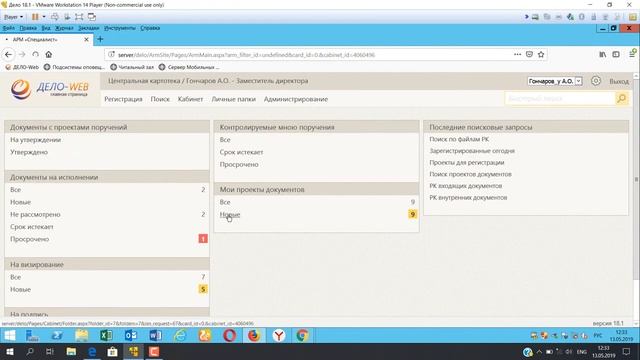Open Firefox hamburger menu

pyautogui.click(x=632, y=53)
